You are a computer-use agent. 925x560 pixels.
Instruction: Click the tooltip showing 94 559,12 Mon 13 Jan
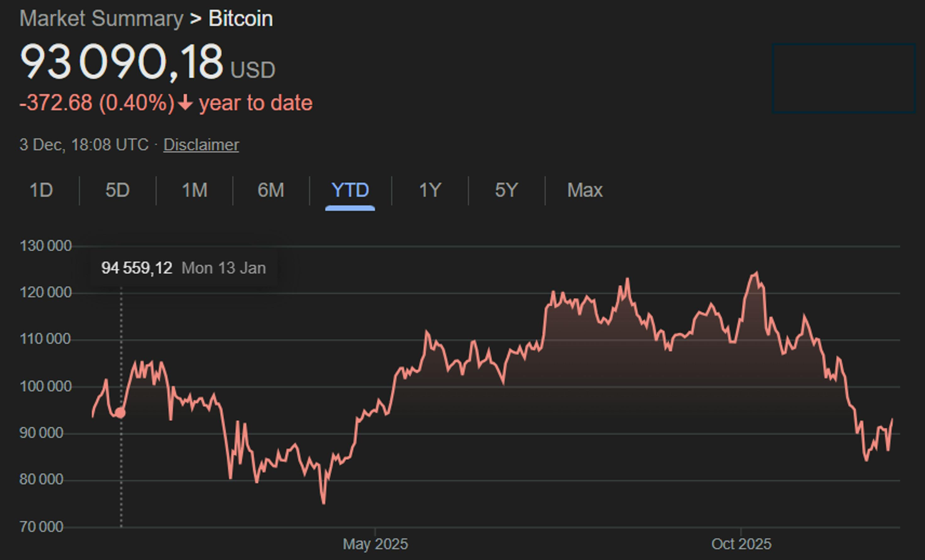[184, 267]
